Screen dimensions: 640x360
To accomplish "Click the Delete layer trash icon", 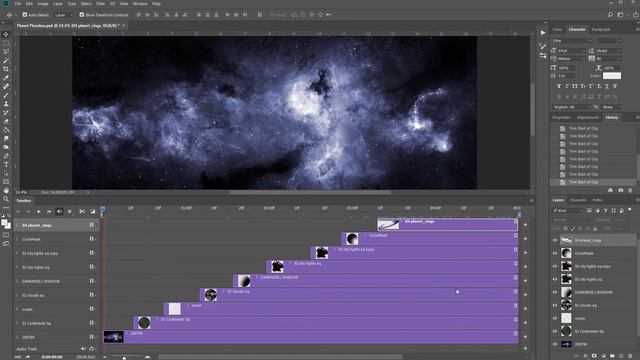I will click(631, 356).
